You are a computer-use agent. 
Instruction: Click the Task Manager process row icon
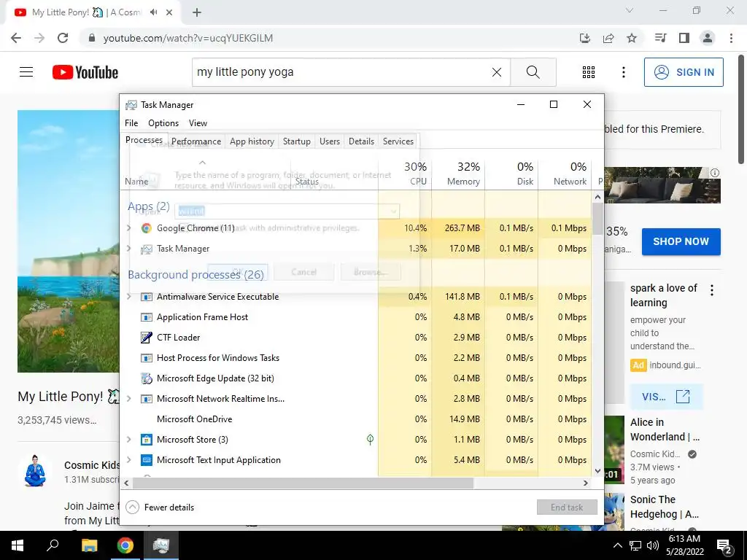[x=146, y=249]
